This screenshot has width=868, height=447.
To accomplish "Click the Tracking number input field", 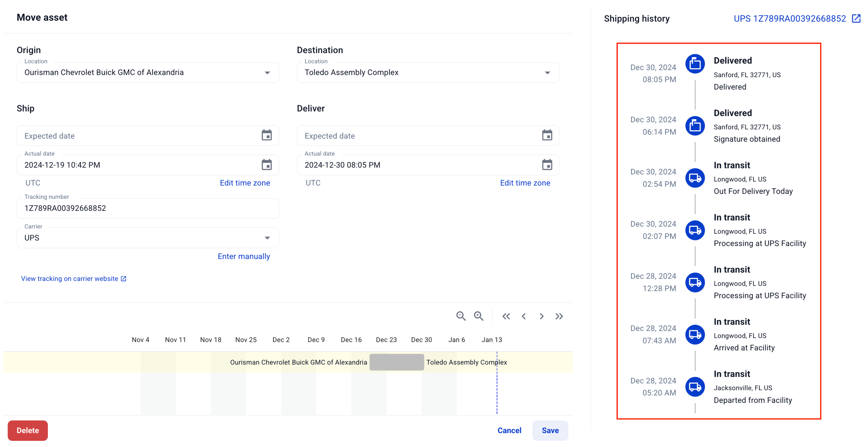I will [148, 208].
